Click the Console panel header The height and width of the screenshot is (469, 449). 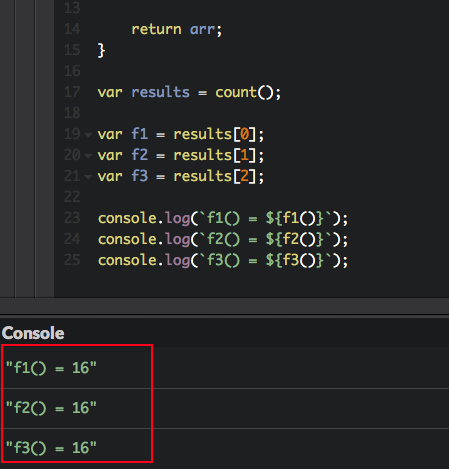pos(33,333)
